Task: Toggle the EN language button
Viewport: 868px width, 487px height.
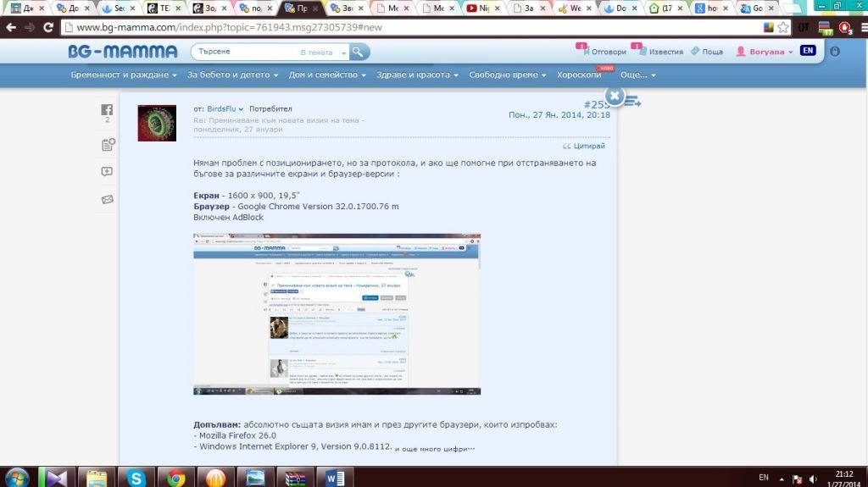Action: [808, 51]
